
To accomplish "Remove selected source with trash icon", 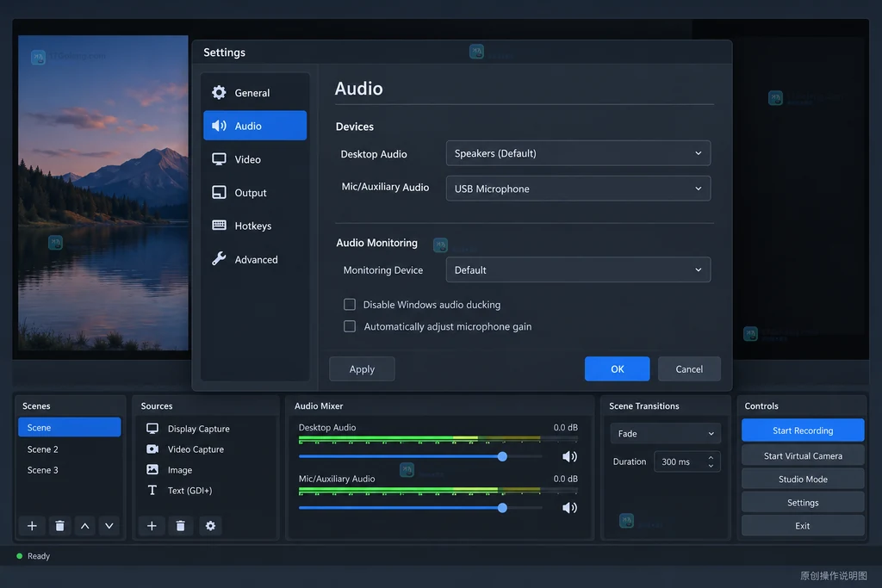I will point(181,526).
